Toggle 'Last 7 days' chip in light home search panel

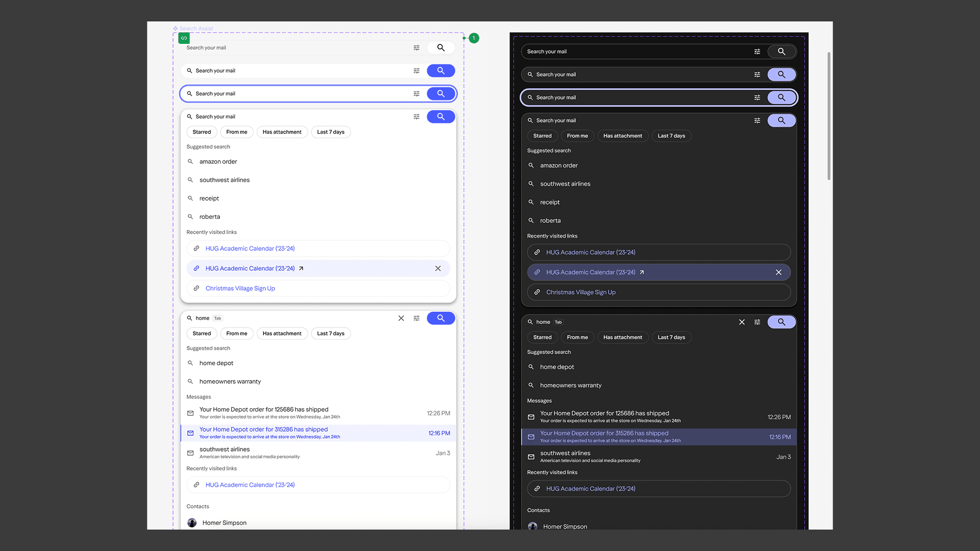[330, 334]
